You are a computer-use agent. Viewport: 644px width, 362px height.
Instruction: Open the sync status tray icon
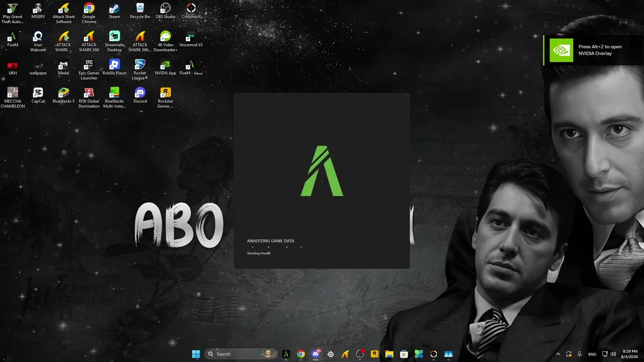[x=569, y=354]
